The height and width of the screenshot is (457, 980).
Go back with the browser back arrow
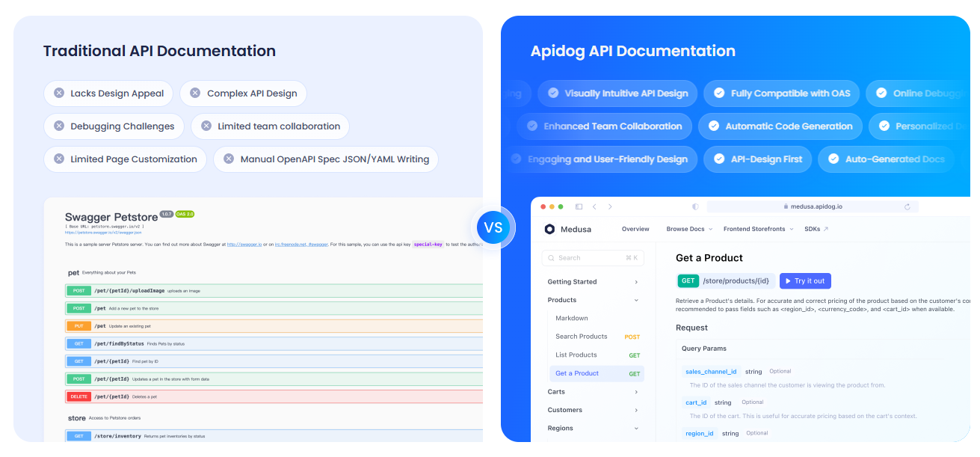tap(594, 206)
